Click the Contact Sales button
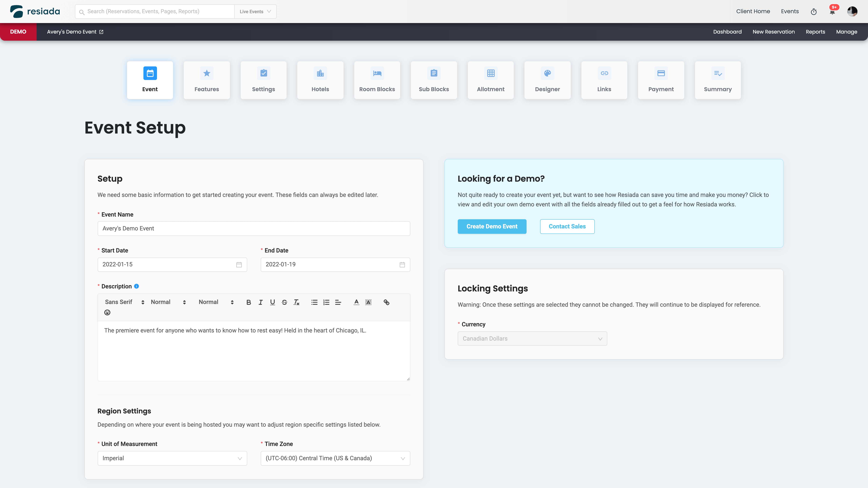 point(567,226)
